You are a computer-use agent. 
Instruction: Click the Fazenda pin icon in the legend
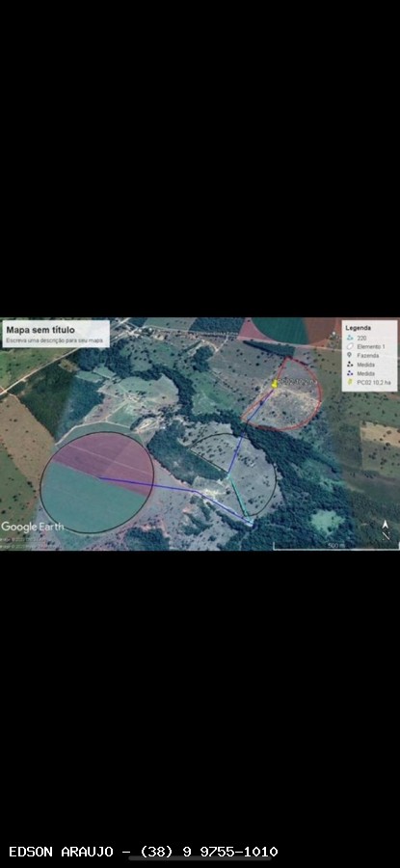[x=350, y=355]
